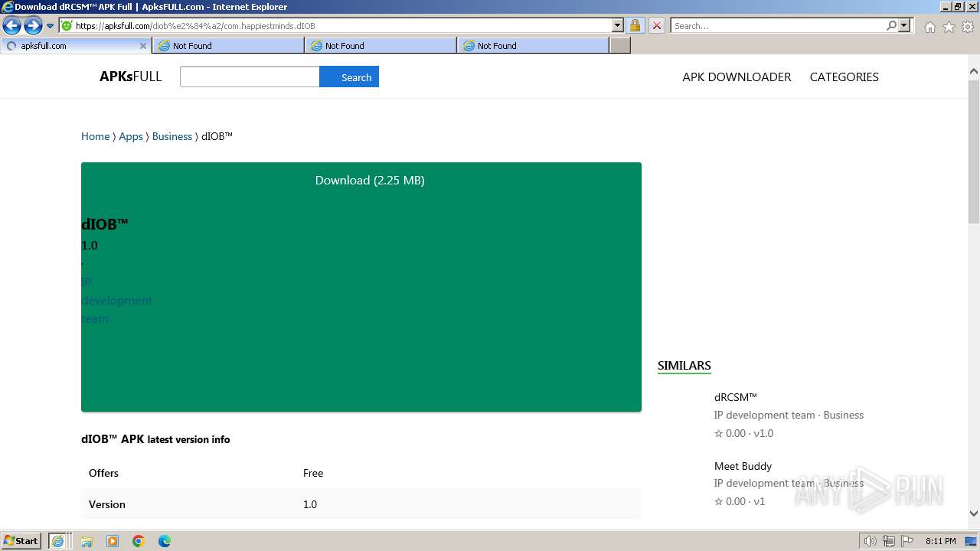Click the blue Search button

point(349,77)
